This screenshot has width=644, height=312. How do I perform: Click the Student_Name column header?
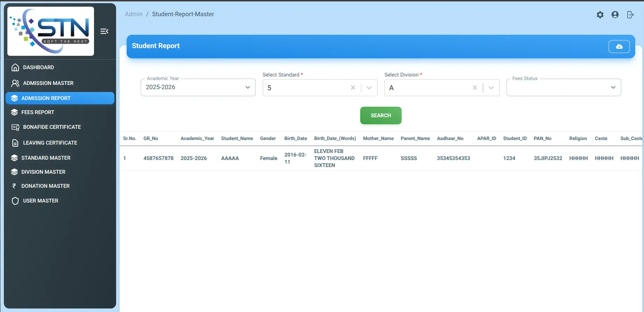tap(237, 139)
